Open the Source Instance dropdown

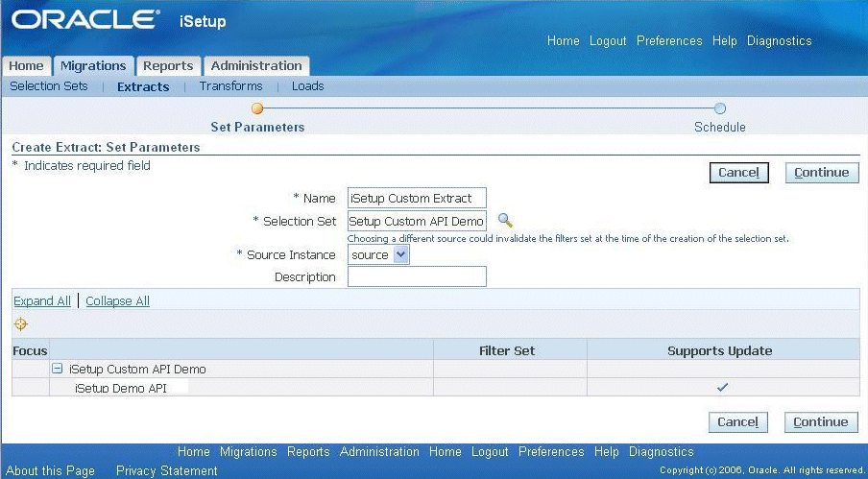pyautogui.click(x=378, y=255)
